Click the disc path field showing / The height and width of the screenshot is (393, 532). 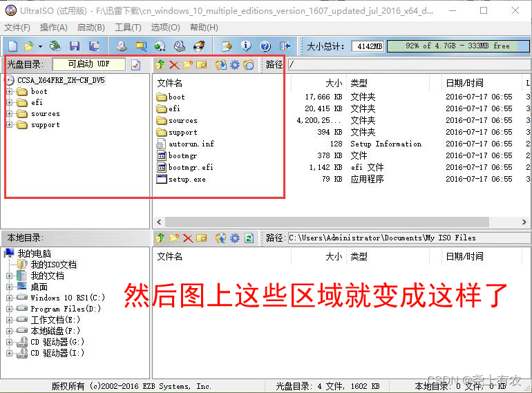pyautogui.click(x=408, y=64)
